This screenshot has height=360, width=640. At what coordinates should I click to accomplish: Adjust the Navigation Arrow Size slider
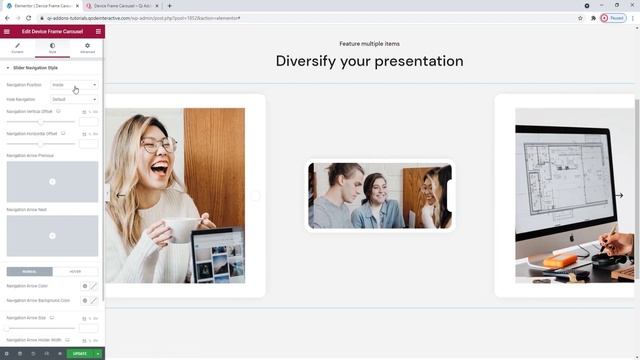click(x=40, y=328)
